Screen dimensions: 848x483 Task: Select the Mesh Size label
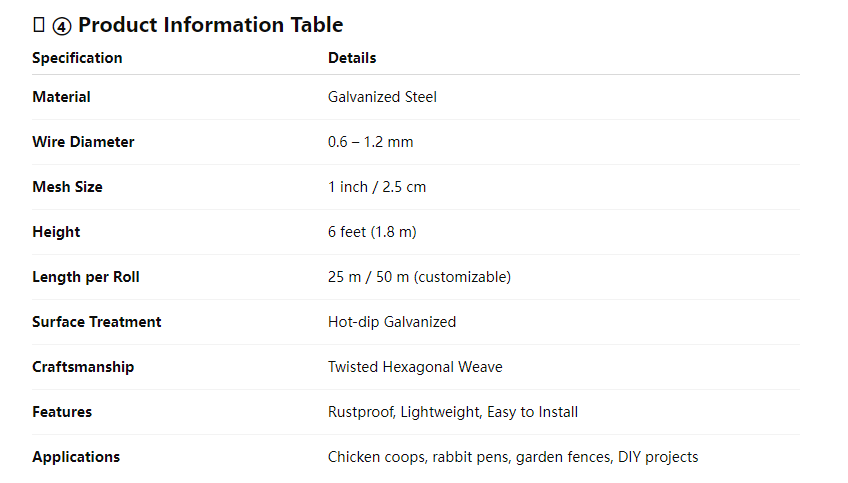tap(67, 187)
